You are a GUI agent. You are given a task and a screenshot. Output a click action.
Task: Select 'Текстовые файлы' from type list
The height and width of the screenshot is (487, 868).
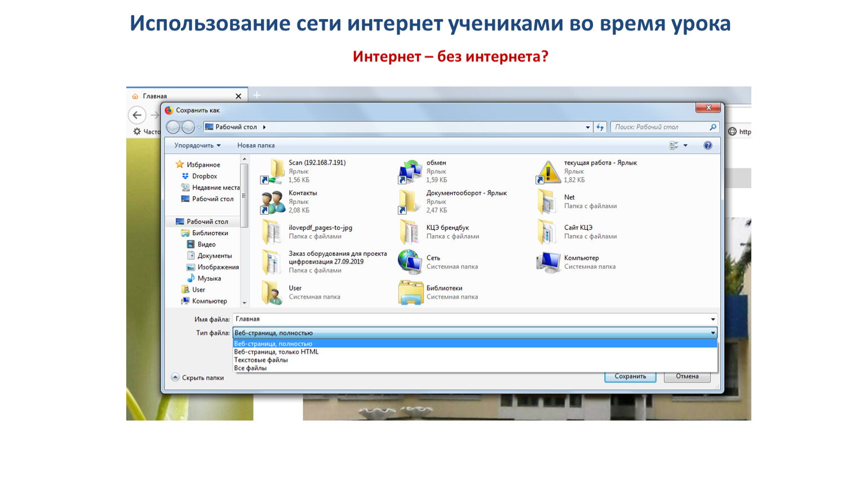pos(261,360)
